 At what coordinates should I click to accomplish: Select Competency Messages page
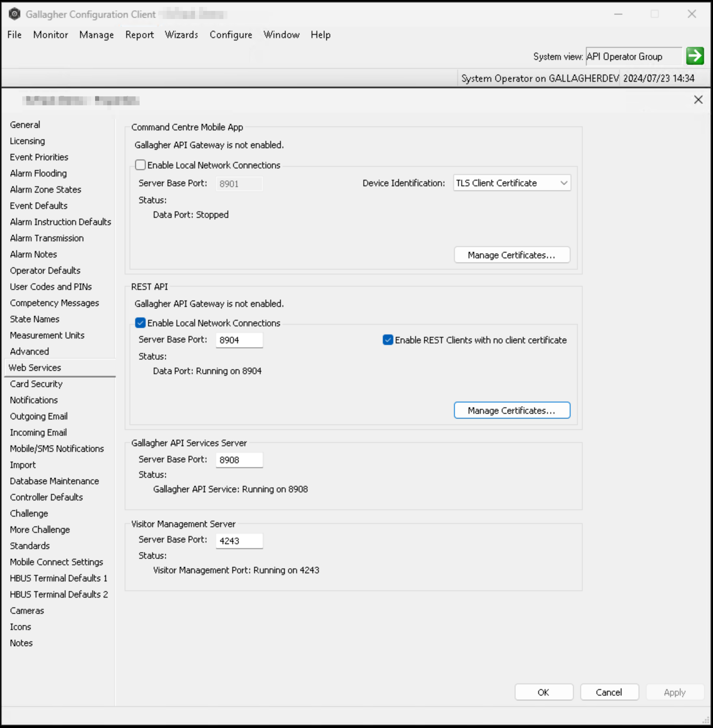55,303
